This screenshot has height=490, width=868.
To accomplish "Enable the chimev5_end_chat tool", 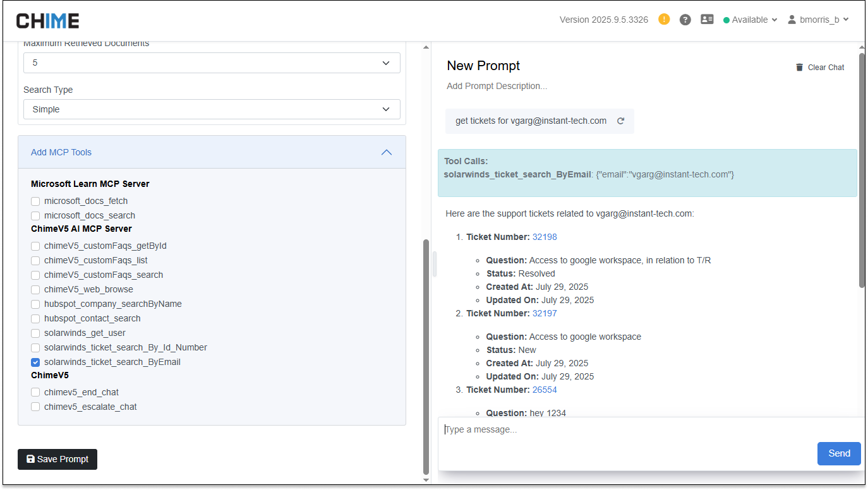I will pos(35,392).
